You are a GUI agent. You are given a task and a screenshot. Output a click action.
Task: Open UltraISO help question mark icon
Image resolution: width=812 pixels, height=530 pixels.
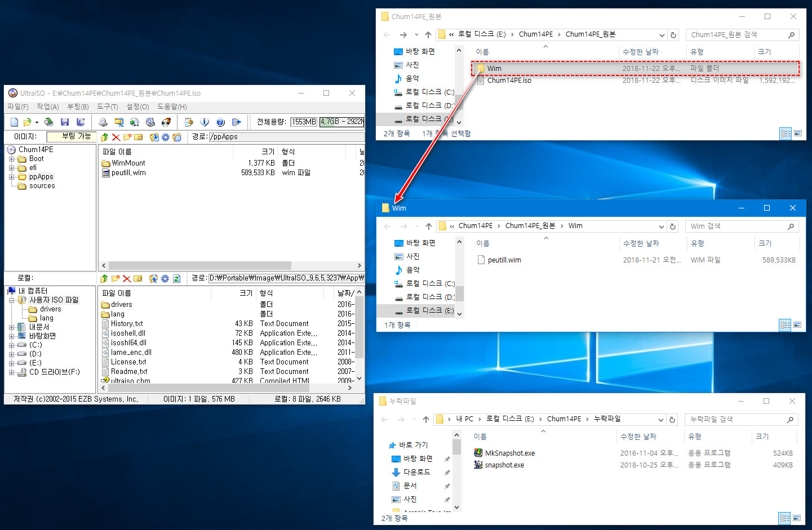[220, 122]
